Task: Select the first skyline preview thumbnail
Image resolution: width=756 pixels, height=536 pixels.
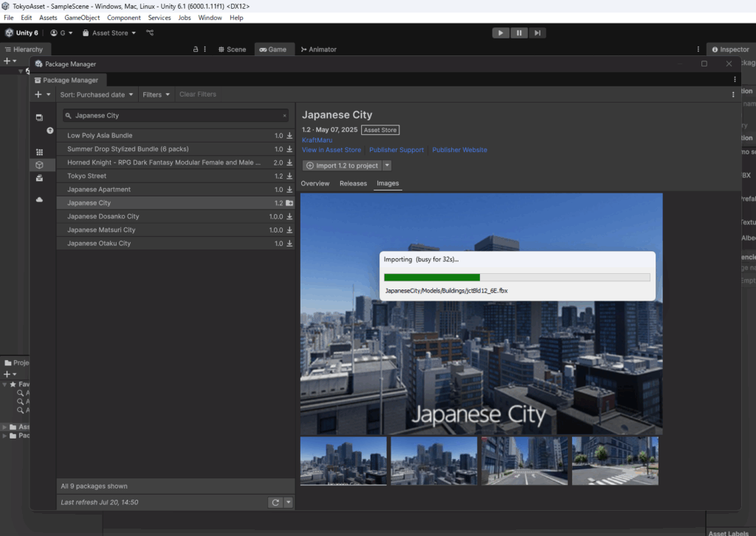Action: (x=344, y=461)
